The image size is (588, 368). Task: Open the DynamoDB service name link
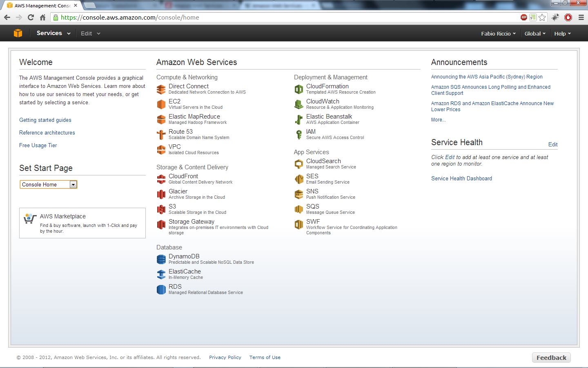[184, 256]
